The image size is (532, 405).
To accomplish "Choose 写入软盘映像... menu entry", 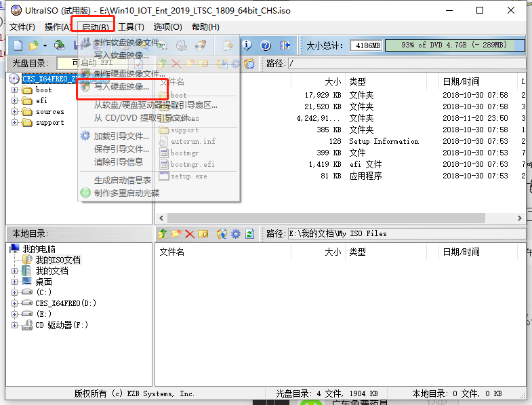I will [x=159, y=55].
